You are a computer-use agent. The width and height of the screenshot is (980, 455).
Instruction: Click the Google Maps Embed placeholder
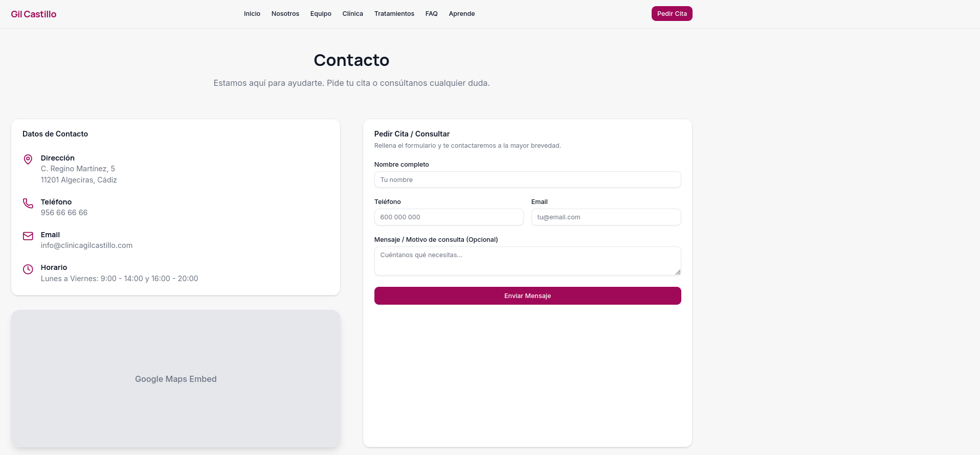click(x=175, y=379)
